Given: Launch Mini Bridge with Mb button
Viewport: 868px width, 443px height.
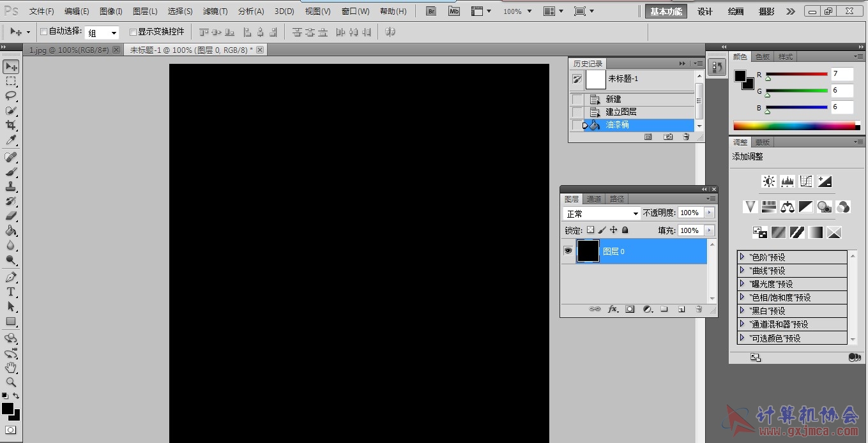Looking at the screenshot, I should (453, 11).
